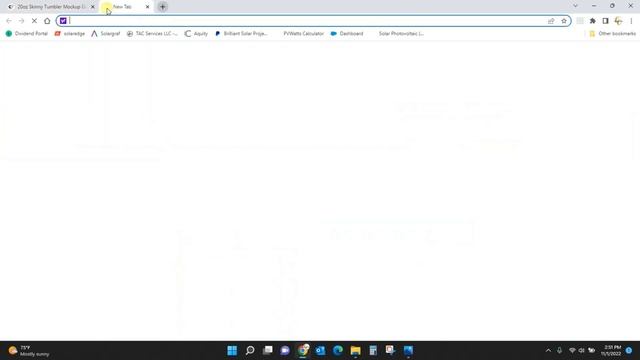Open Microsoft Edge from the taskbar
640x360 pixels.
tap(338, 350)
